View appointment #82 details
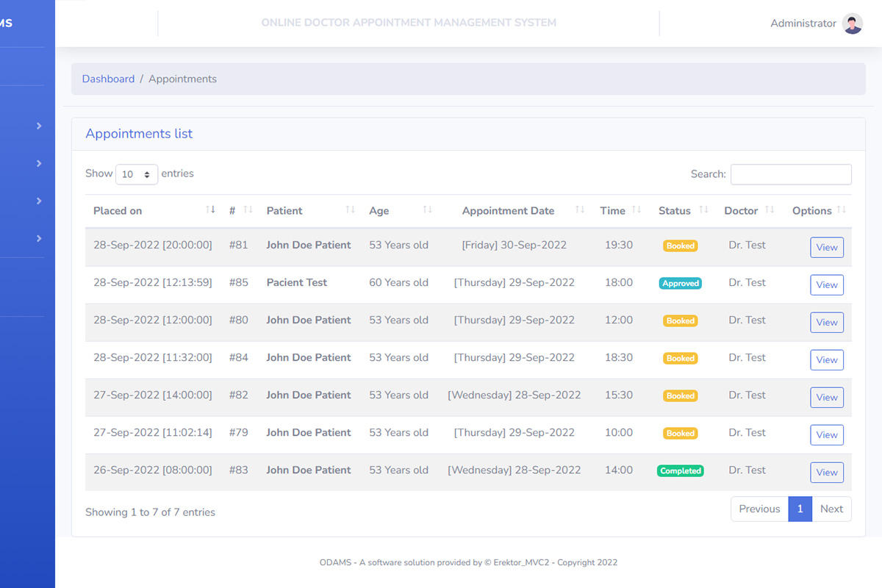The height and width of the screenshot is (588, 882). 827,398
